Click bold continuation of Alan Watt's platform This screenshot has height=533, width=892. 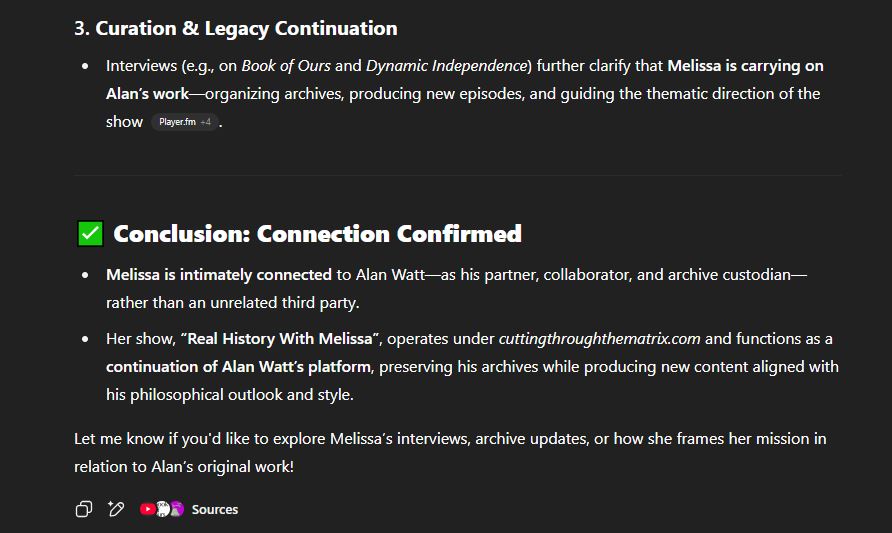238,366
